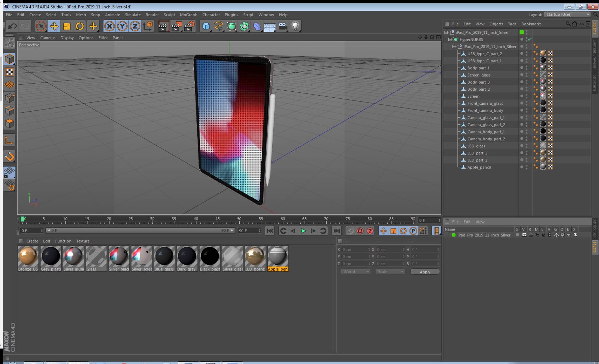Open the Layout dropdown Startup (User)
Viewport: 599px width, 364px height.
pos(568,14)
